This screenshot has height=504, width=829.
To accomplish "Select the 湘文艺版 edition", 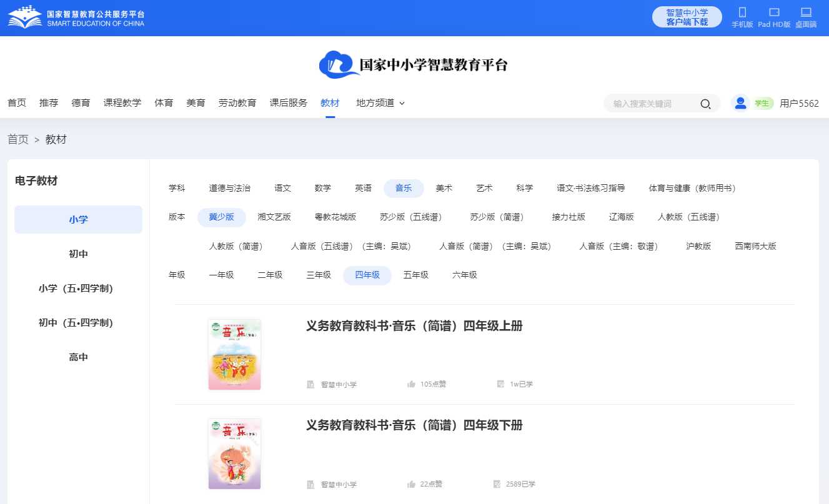I will point(274,217).
